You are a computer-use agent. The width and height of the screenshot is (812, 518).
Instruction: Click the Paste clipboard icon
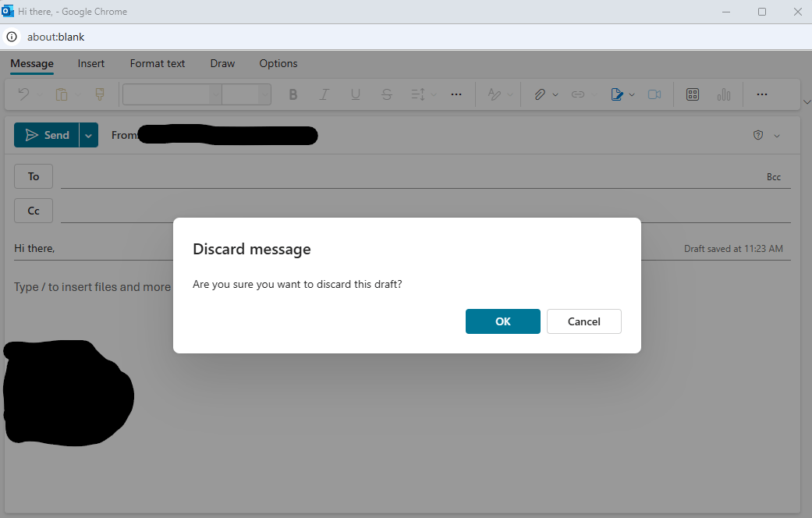pos(62,94)
